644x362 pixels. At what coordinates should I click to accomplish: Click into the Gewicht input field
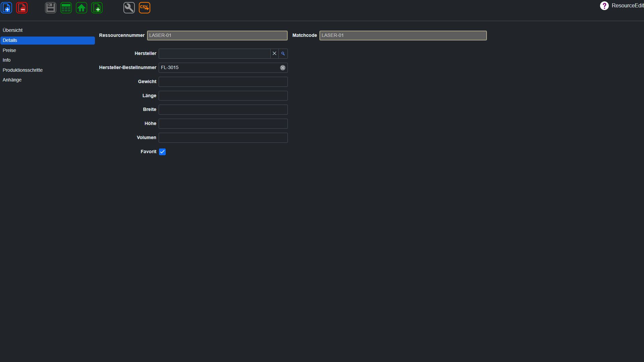coord(223,82)
